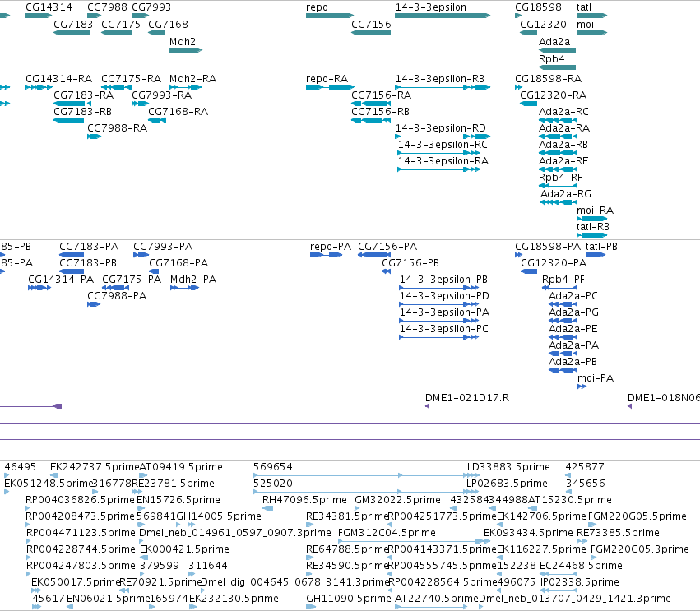
Task: Select EST GM32022.5prime
Action: pyautogui.click(x=357, y=508)
